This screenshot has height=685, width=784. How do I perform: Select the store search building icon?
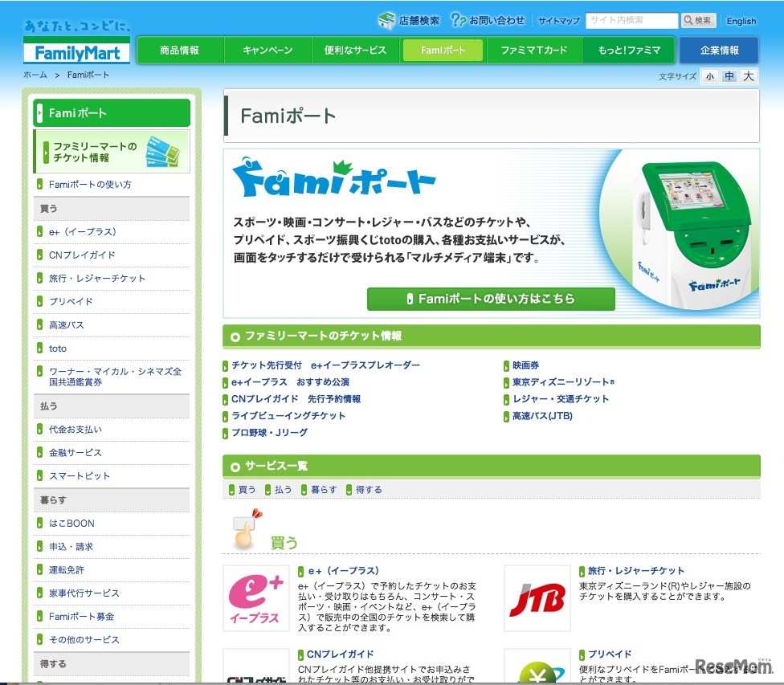click(x=385, y=20)
